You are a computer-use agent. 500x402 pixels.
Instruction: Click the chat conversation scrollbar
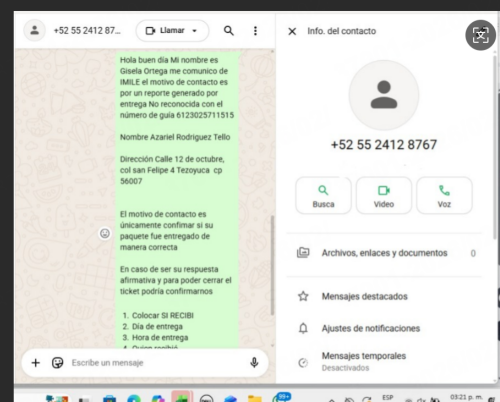(x=272, y=265)
